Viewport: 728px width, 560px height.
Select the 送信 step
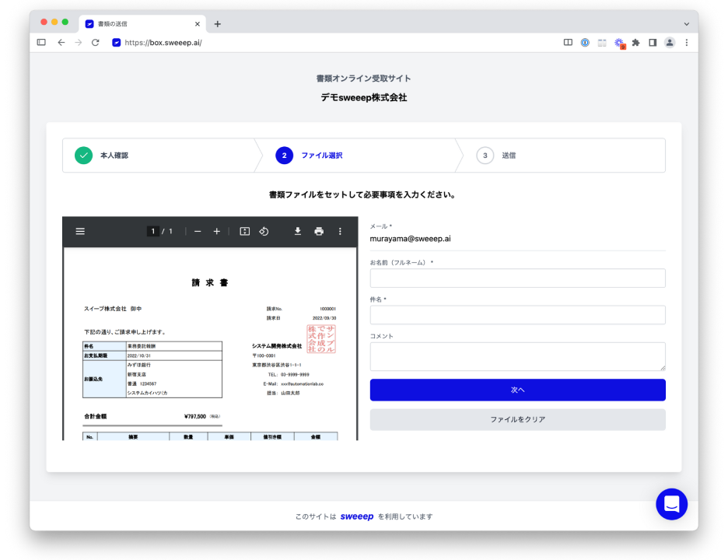(508, 156)
